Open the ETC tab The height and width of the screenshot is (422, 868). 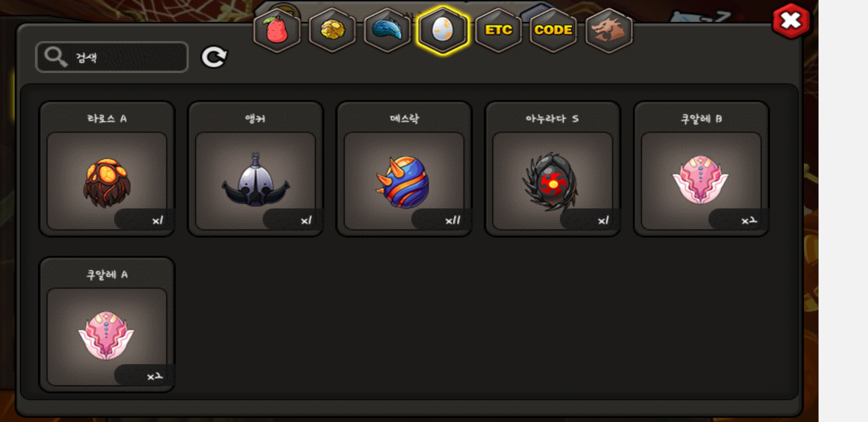pos(498,30)
